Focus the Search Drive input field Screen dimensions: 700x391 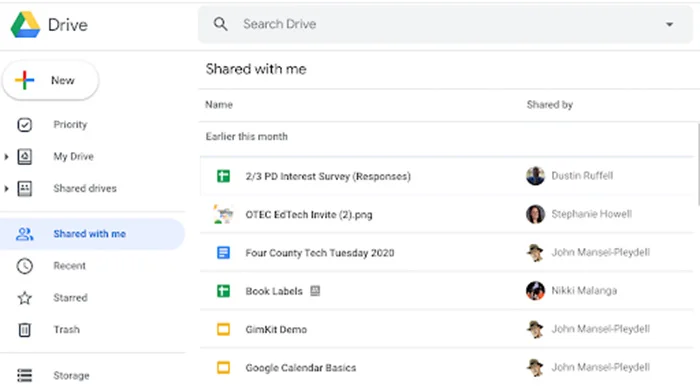click(x=445, y=25)
